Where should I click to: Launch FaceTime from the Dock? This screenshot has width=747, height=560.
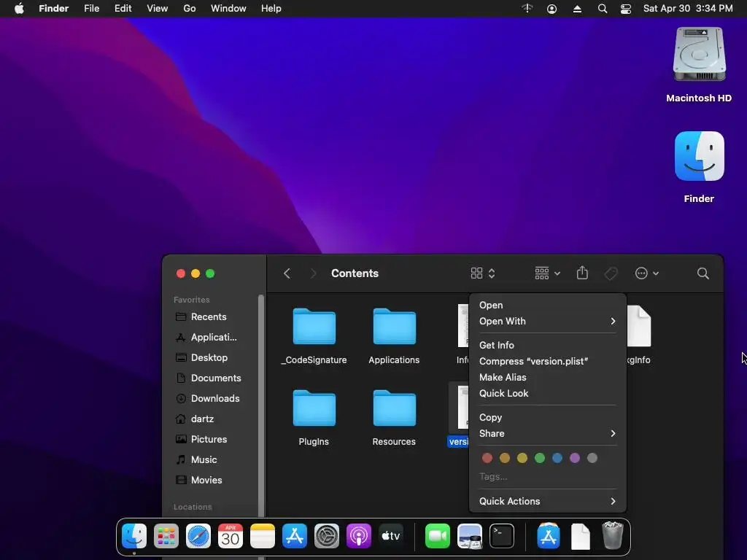[438, 536]
